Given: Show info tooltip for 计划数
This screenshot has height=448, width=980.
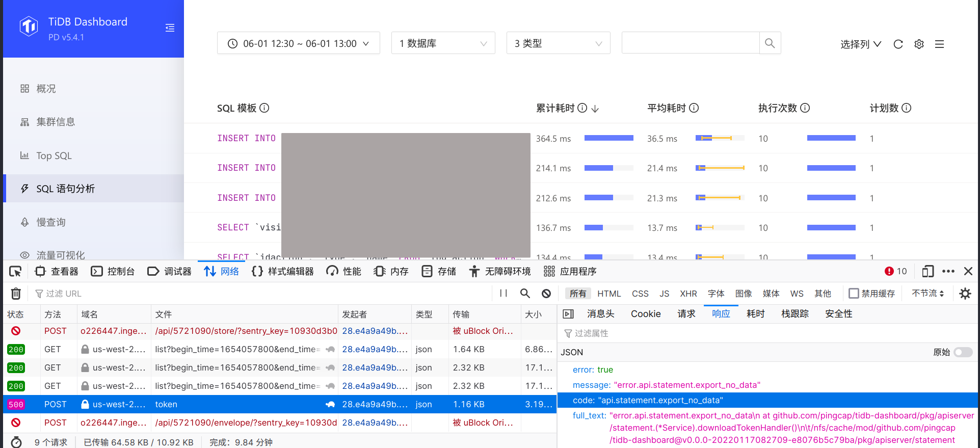Looking at the screenshot, I should pos(907,108).
